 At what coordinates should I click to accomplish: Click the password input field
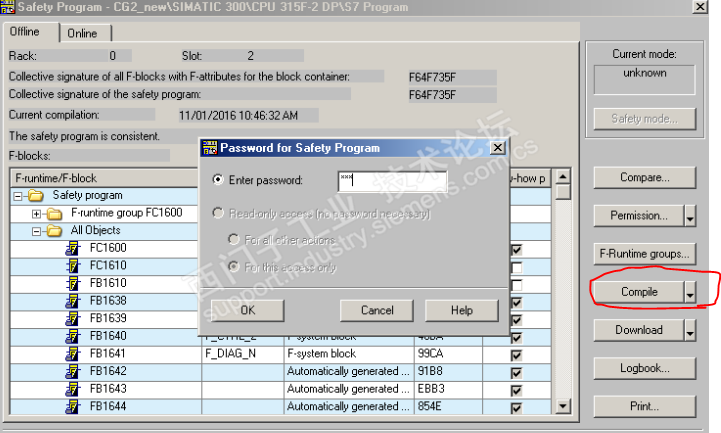[392, 181]
